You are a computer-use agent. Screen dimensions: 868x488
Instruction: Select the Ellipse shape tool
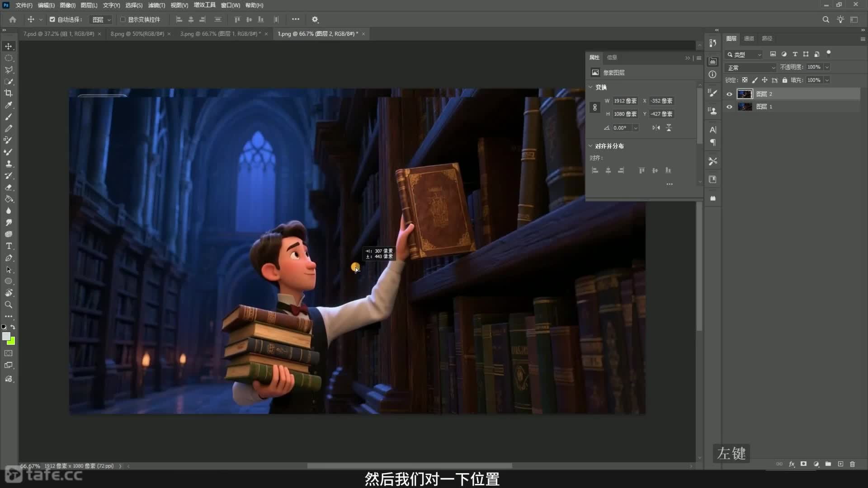[9, 281]
